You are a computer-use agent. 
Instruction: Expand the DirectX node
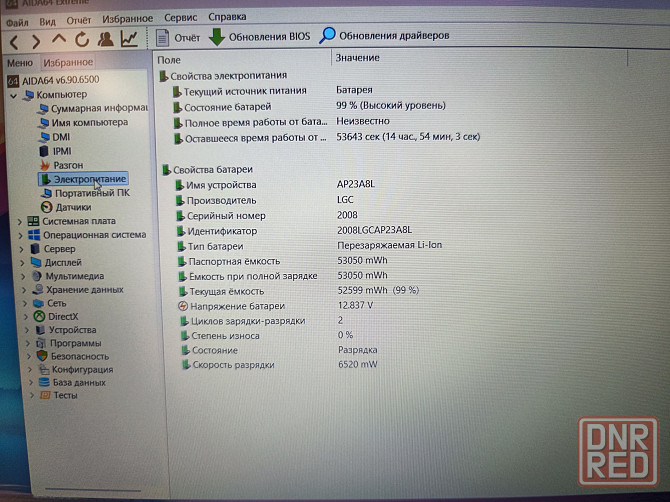(26, 317)
